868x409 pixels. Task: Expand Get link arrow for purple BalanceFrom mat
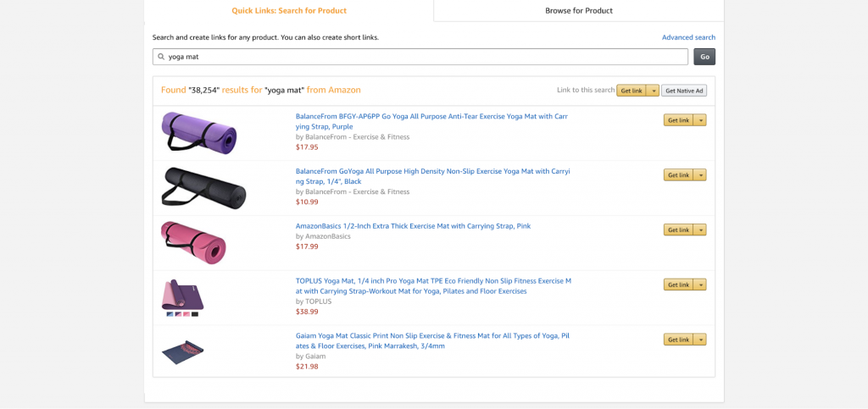click(700, 120)
